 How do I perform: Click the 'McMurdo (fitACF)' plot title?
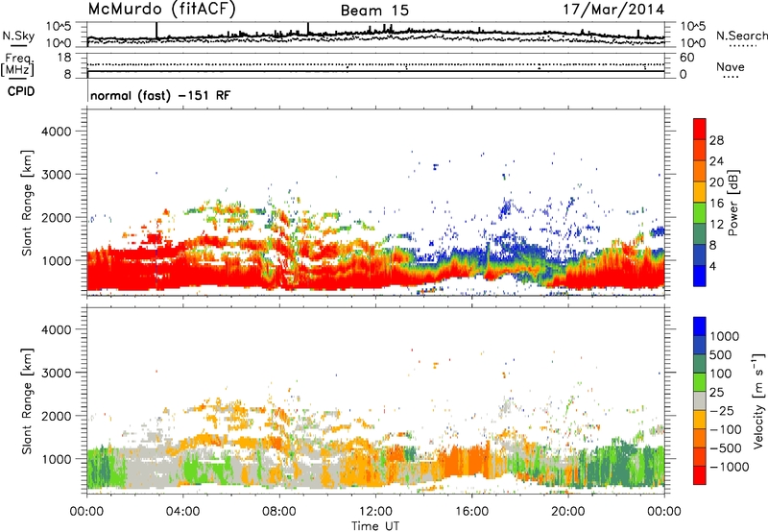(x=161, y=10)
